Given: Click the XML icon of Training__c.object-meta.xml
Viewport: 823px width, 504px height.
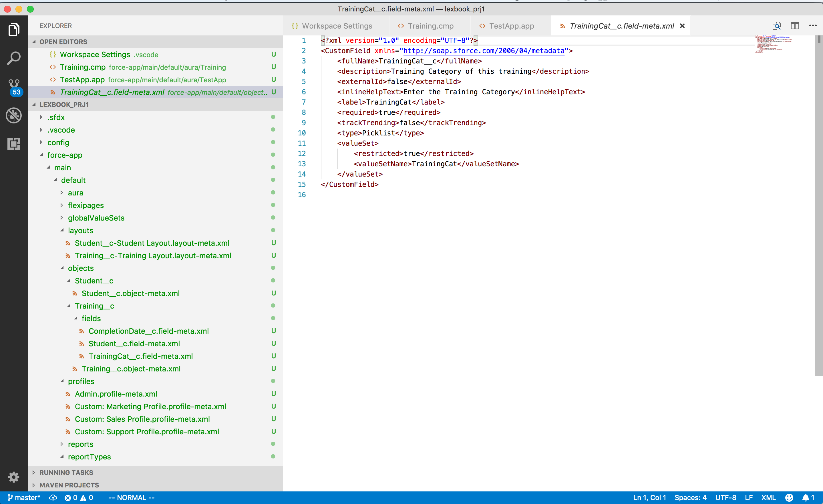Looking at the screenshot, I should 75,369.
